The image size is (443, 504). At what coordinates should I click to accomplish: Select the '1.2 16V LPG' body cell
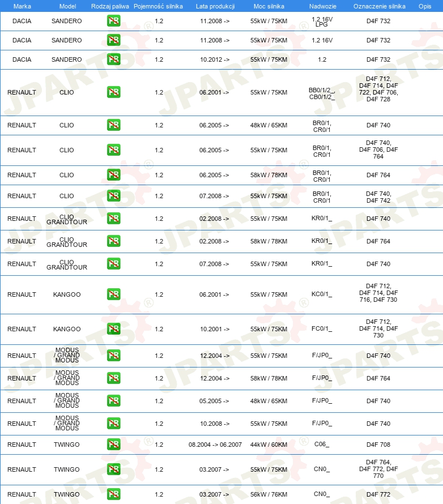coord(322,22)
